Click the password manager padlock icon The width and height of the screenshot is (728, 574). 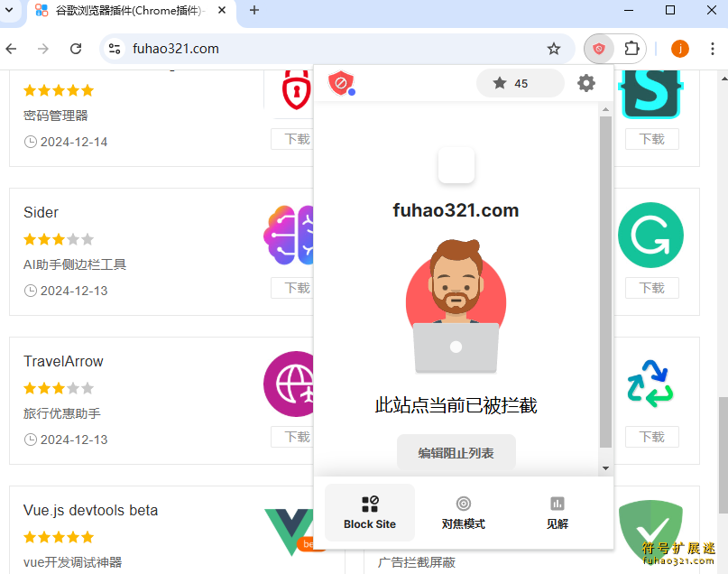(296, 89)
